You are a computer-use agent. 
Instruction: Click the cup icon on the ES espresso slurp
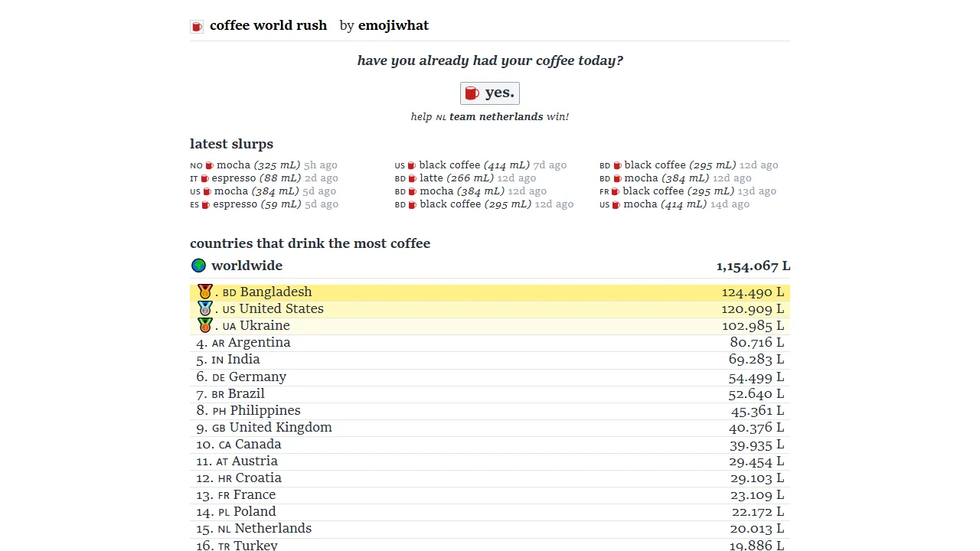click(x=206, y=204)
